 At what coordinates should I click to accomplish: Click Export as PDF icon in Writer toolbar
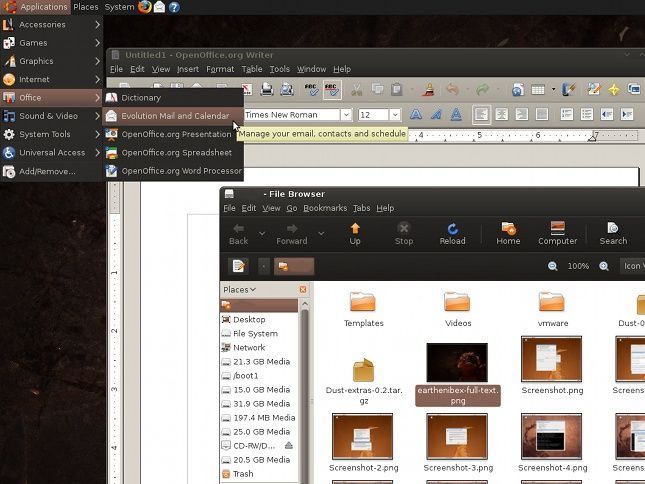(x=247, y=90)
